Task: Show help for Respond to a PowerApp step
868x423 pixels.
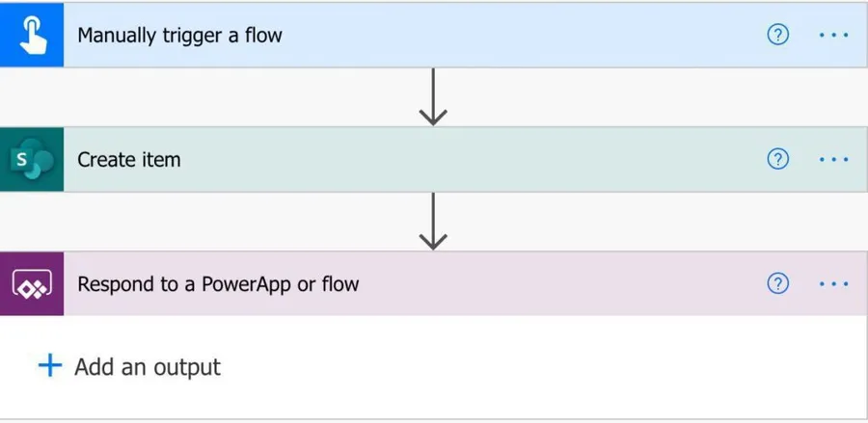Action: pos(777,283)
